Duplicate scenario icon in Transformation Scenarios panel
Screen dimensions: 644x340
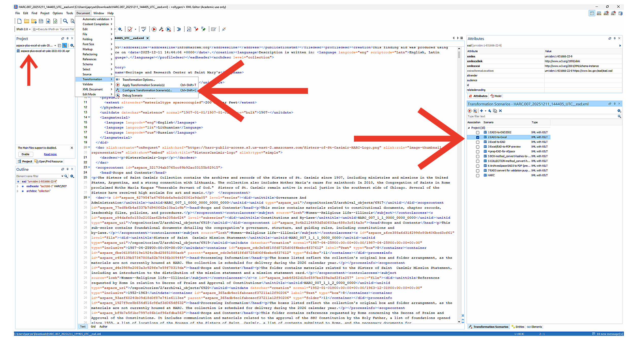tap(495, 111)
